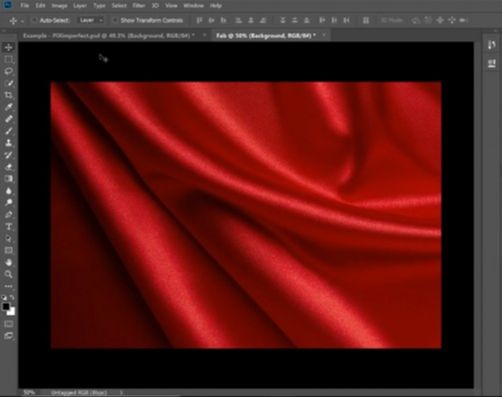Open status bar info arrow menu
Image resolution: width=502 pixels, height=397 pixels.
[121, 393]
